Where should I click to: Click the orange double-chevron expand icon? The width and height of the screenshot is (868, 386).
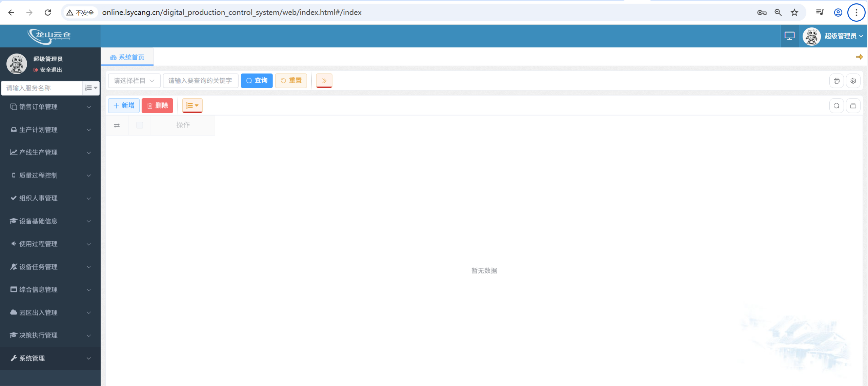pos(324,81)
